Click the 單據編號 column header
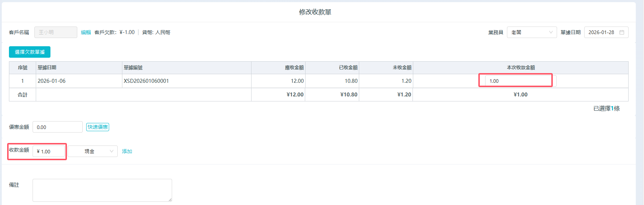 133,68
